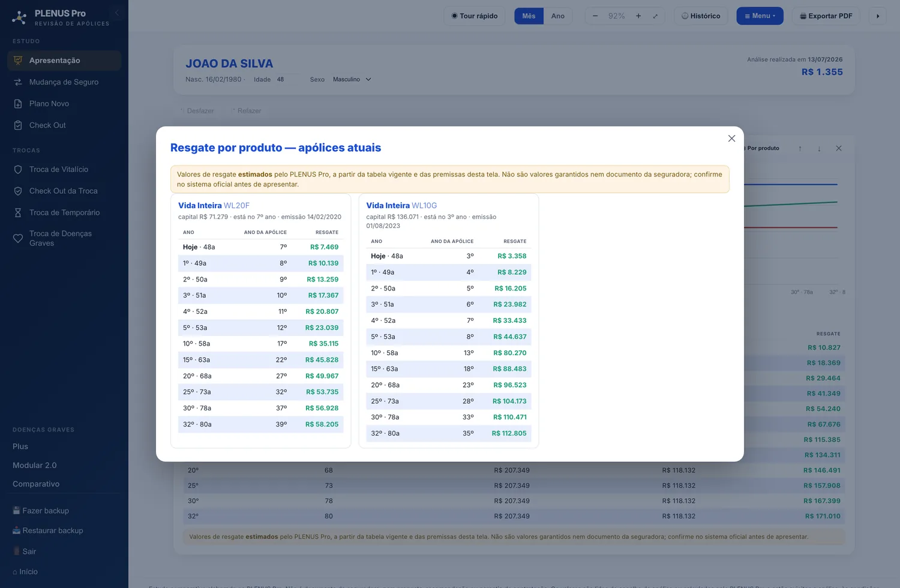Open Histórico

(x=701, y=16)
